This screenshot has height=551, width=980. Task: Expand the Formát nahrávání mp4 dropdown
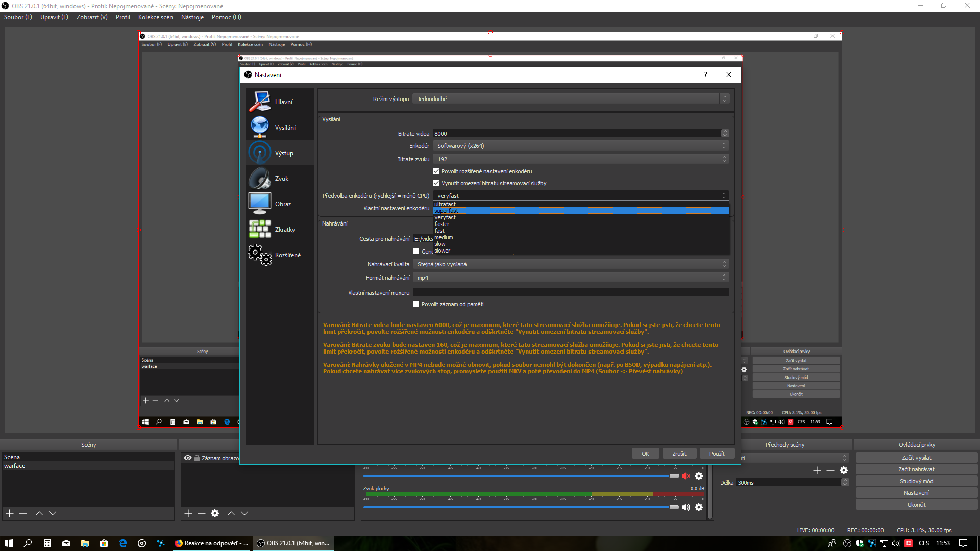pyautogui.click(x=571, y=278)
